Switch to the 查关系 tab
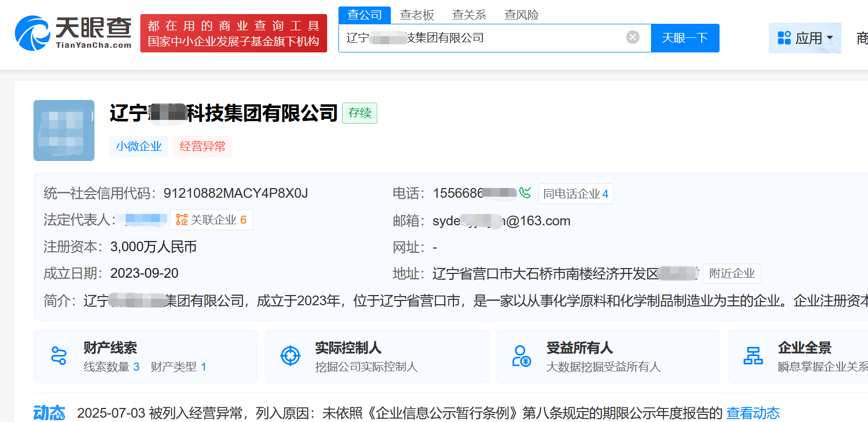Viewport: 868px width, 422px height. coord(469,15)
